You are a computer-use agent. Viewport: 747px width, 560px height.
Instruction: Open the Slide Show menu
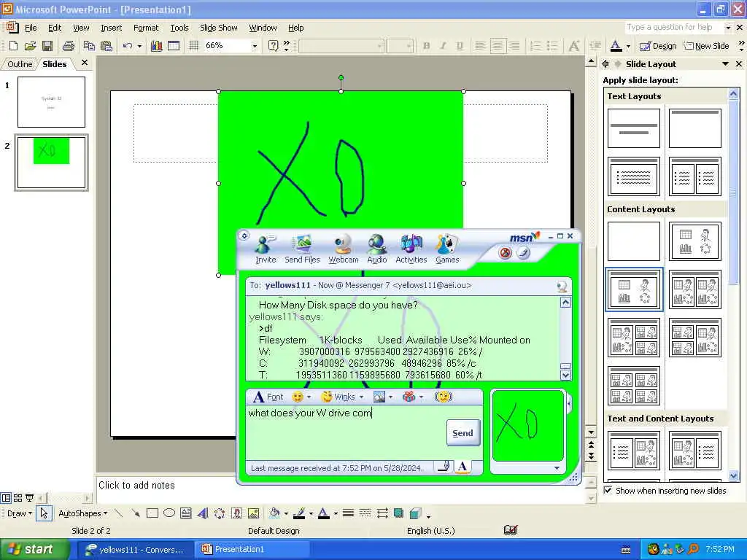tap(218, 28)
